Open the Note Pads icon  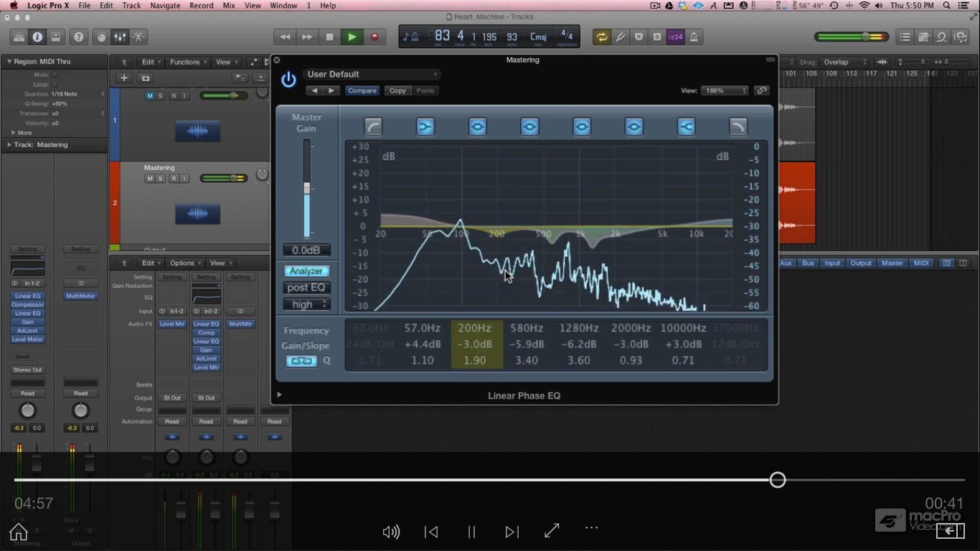point(923,37)
